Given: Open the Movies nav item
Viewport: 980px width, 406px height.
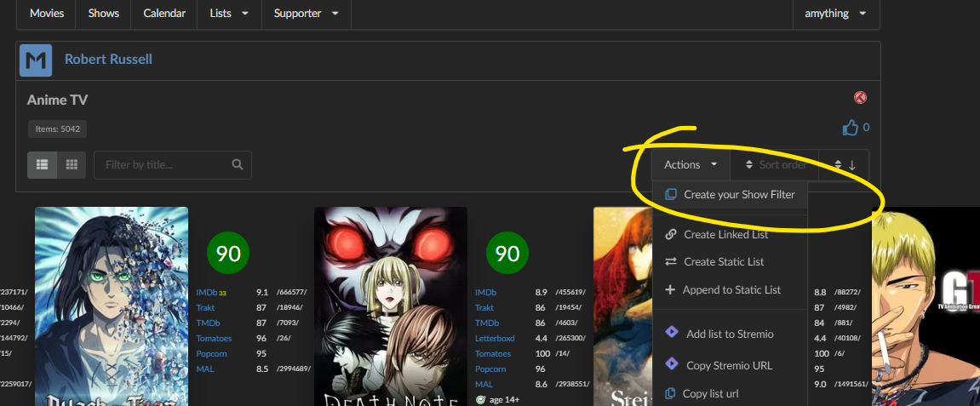Looking at the screenshot, I should pyautogui.click(x=46, y=13).
